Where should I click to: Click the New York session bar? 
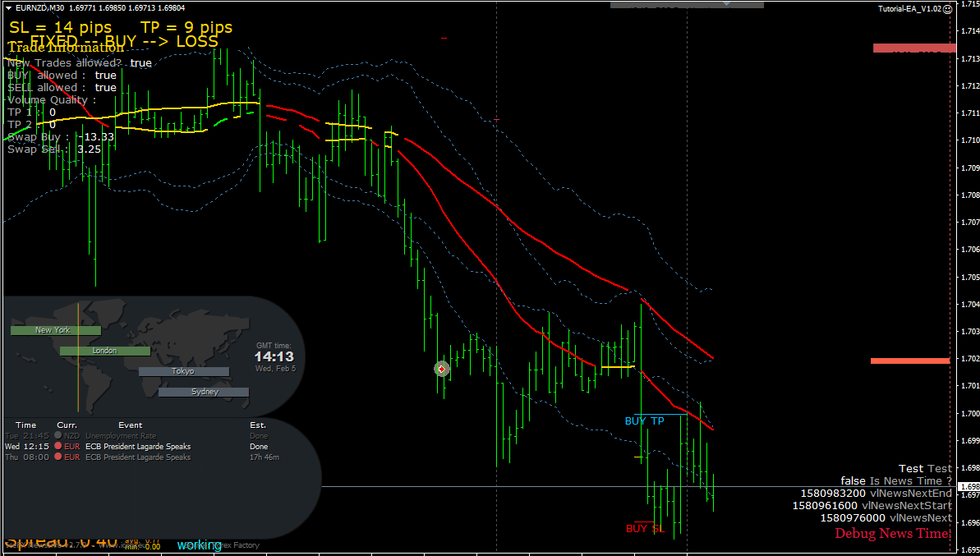pos(56,330)
